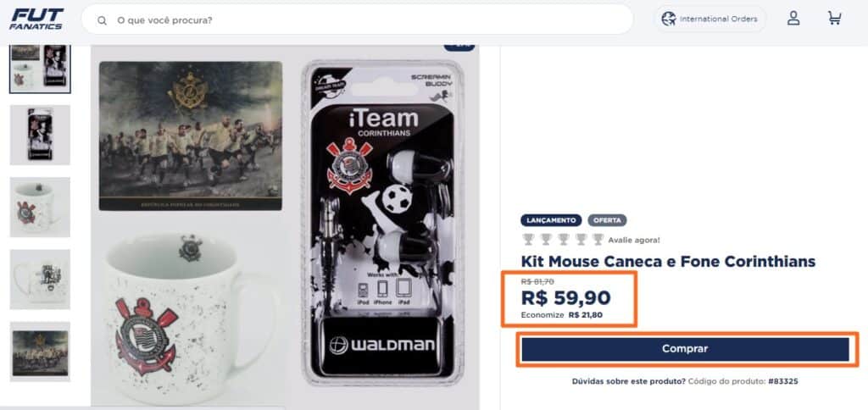Select the mug back view thumbnail
The height and width of the screenshot is (410, 868).
tap(40, 280)
